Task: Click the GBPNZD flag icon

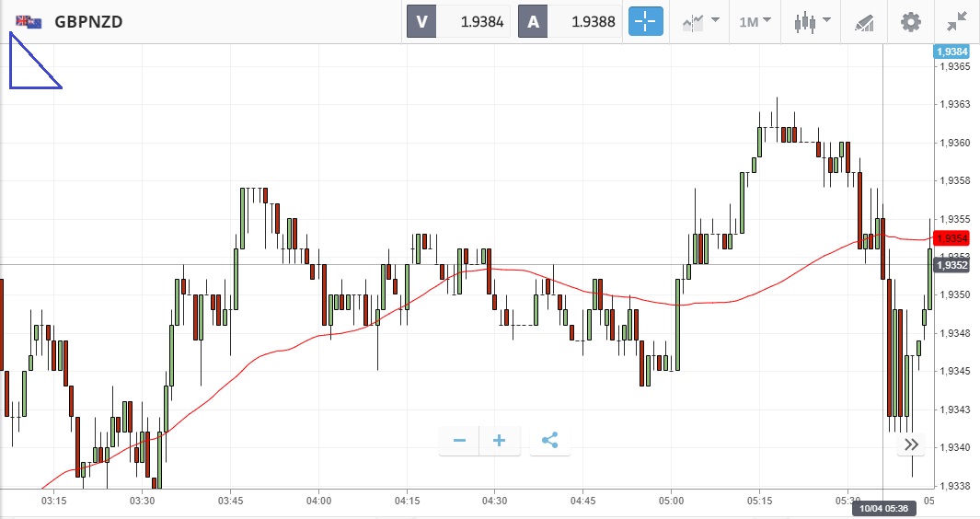Action: 29,22
